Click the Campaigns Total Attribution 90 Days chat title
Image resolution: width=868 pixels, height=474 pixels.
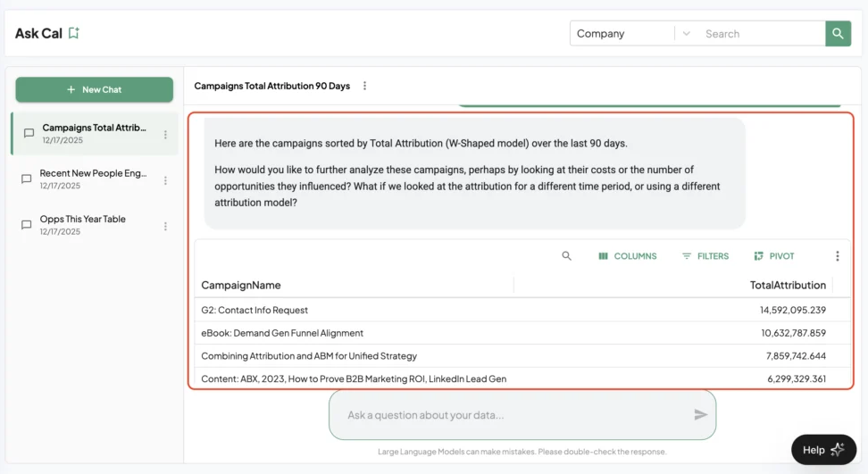[271, 86]
